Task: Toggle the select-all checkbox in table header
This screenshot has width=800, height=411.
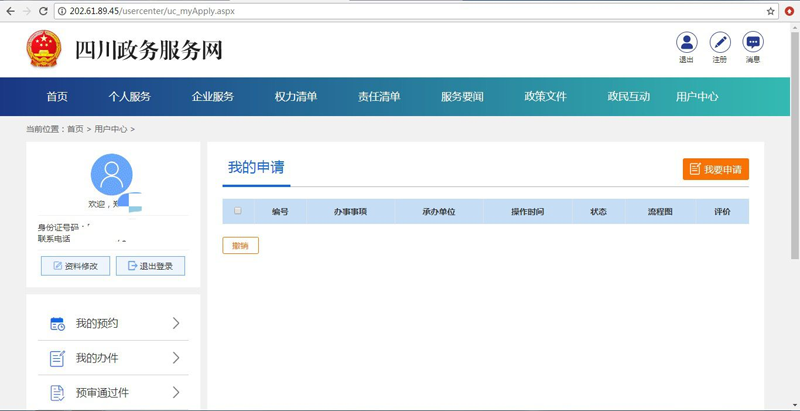Action: [x=237, y=211]
